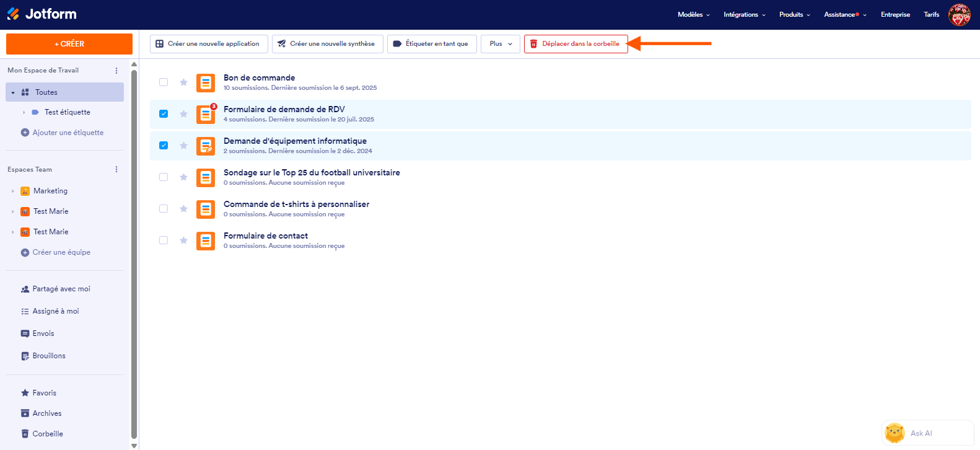Open the Bon de commande form icon
The image size is (980, 450).
pyautogui.click(x=206, y=82)
